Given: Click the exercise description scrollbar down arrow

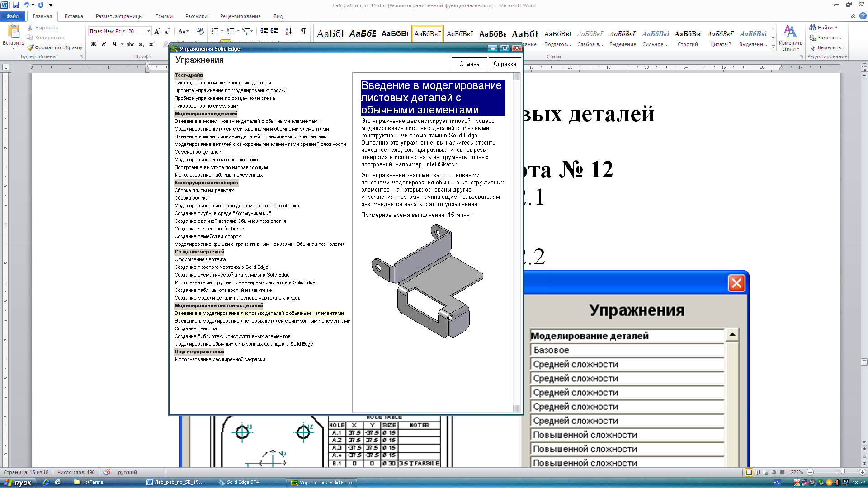Looking at the screenshot, I should click(517, 408).
